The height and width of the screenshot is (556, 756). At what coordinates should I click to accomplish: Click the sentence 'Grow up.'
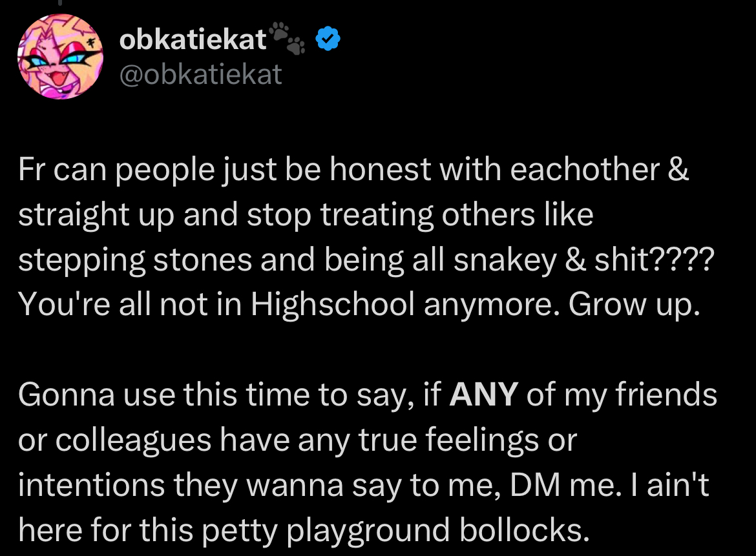(x=634, y=305)
